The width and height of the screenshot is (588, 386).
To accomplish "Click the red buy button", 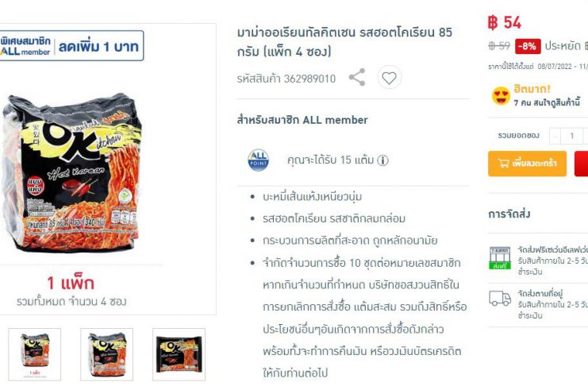I will click(x=581, y=164).
